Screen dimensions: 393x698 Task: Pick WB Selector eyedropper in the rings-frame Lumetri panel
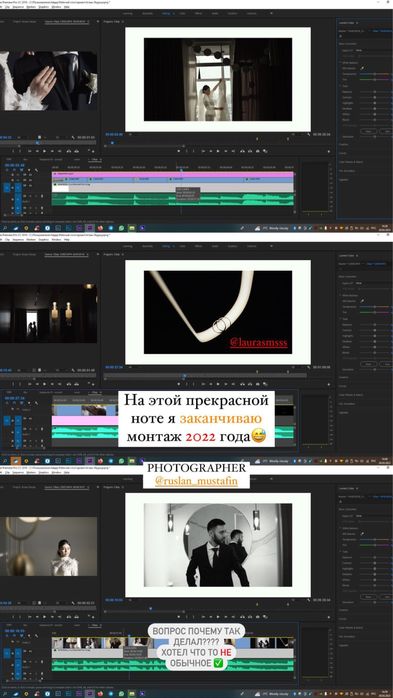(x=362, y=301)
